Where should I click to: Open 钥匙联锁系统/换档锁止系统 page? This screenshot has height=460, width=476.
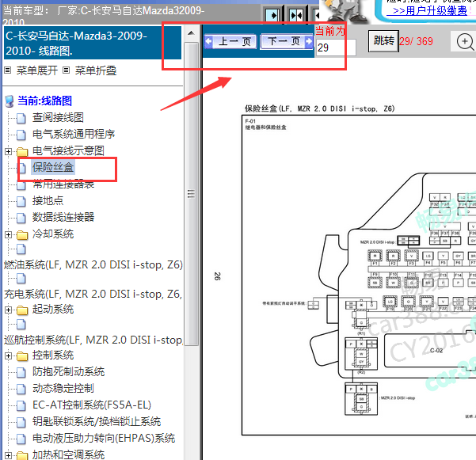point(97,421)
